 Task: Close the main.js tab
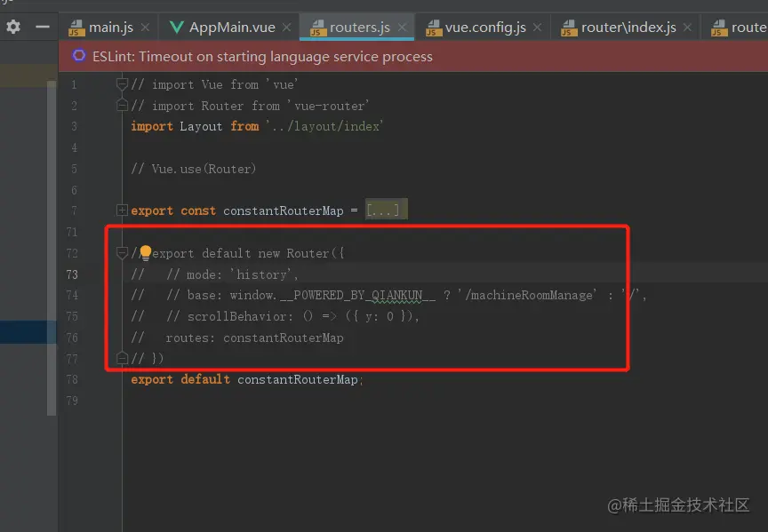click(x=145, y=28)
